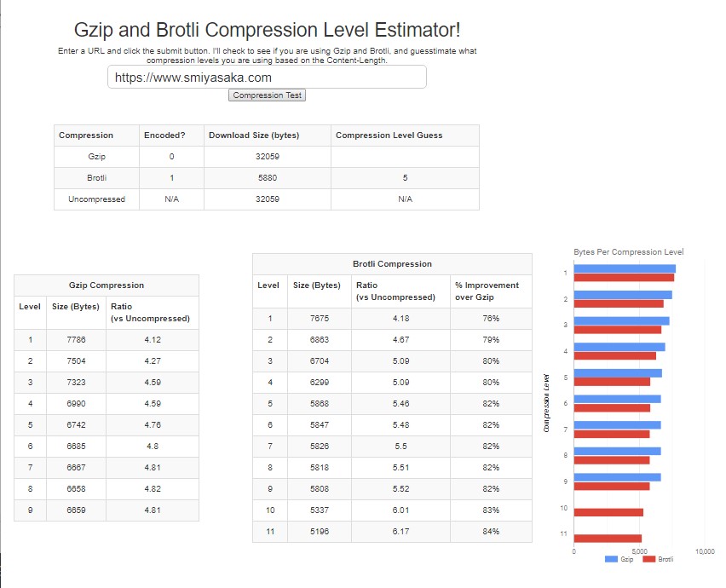Click the 'Gzip Compression' table title

click(107, 285)
